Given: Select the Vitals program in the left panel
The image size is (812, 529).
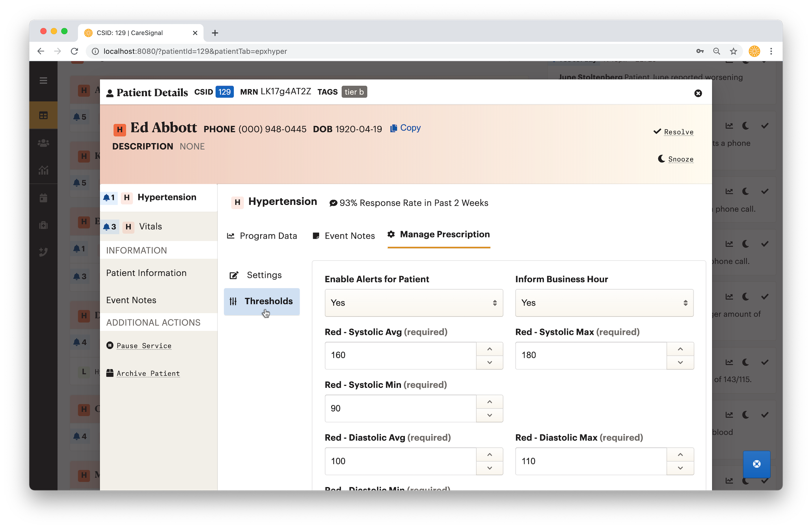Looking at the screenshot, I should tap(159, 227).
